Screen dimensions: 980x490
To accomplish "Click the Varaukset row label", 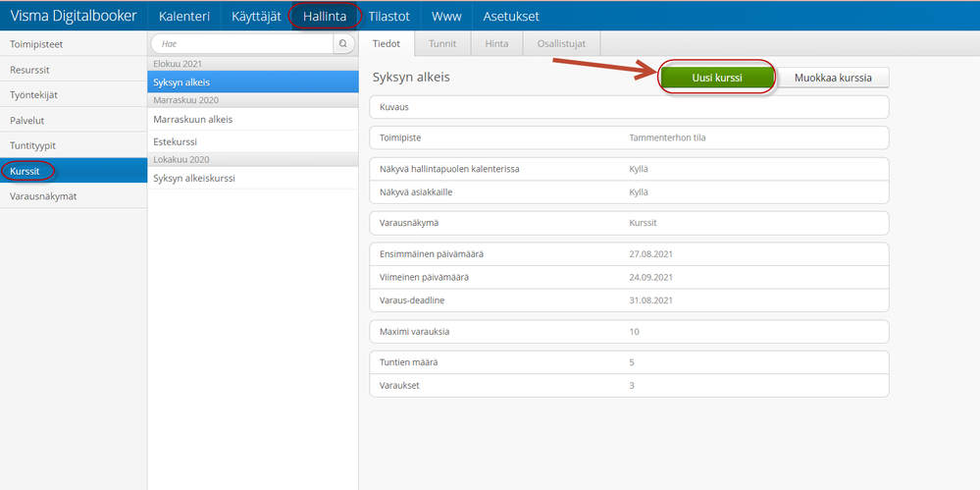I will coord(399,386).
